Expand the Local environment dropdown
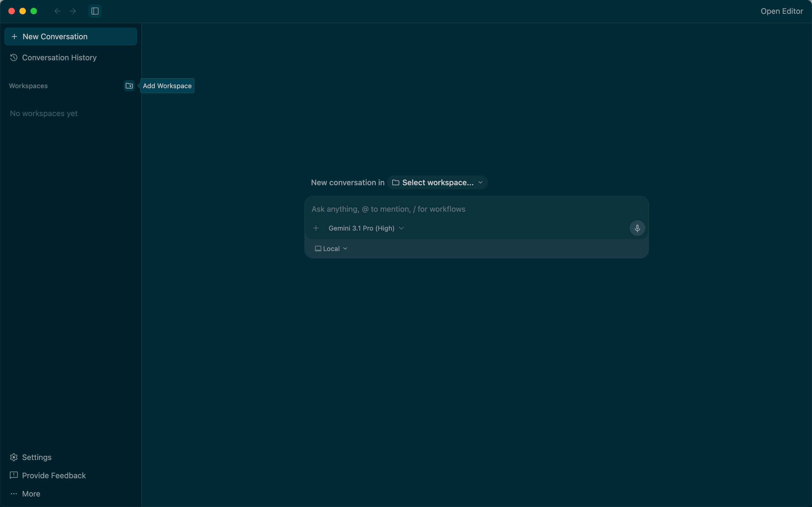Viewport: 812px width, 507px height. click(x=331, y=249)
